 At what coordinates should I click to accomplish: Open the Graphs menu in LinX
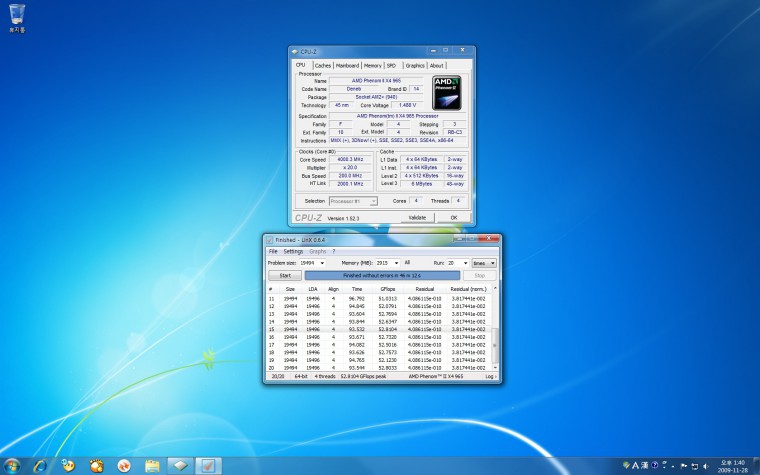[317, 252]
